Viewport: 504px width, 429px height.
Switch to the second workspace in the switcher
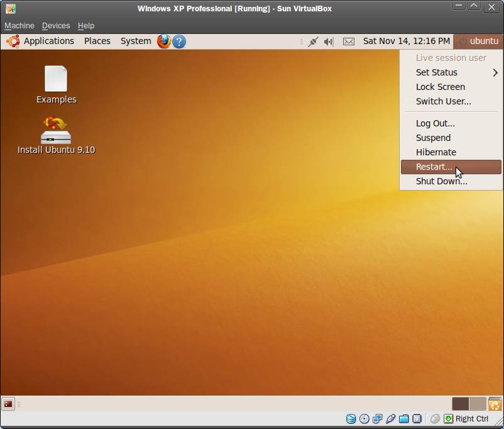click(478, 404)
